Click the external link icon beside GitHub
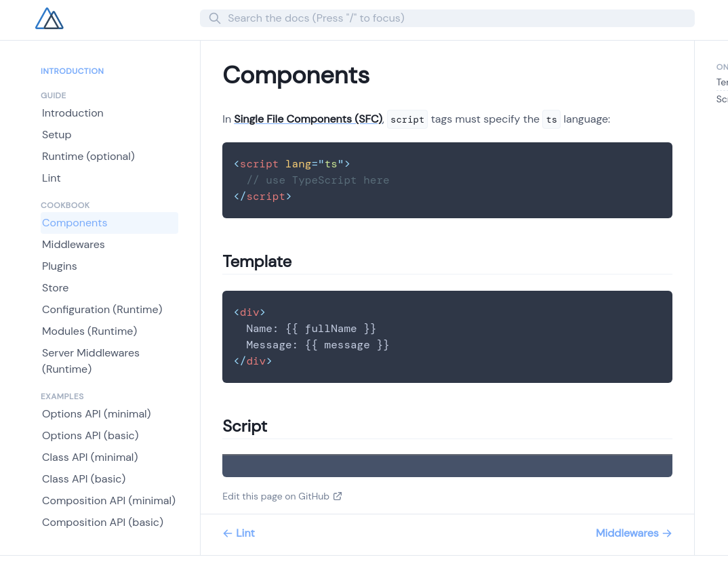The height and width of the screenshot is (572, 728). pyautogui.click(x=338, y=496)
